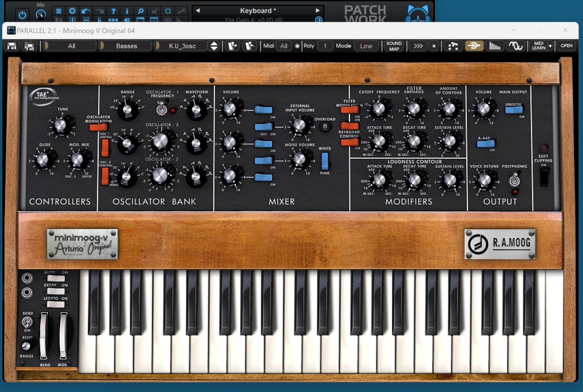
Task: Toggle the Filter Modulation switch
Action: click(350, 109)
